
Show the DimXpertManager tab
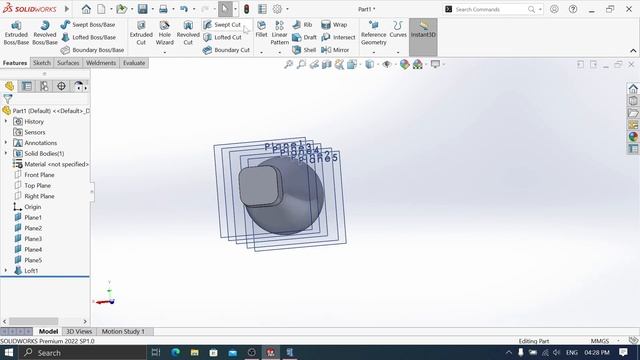point(61,86)
